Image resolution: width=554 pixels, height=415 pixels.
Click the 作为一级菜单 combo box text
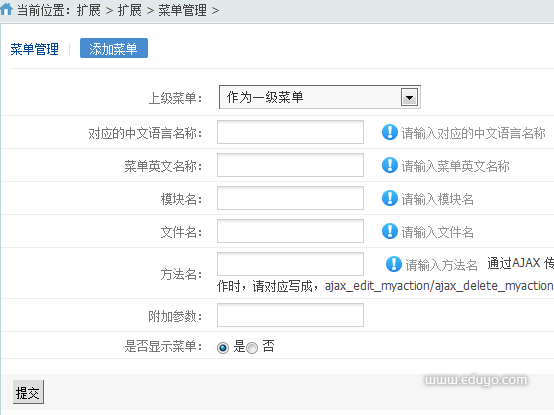tap(265, 97)
